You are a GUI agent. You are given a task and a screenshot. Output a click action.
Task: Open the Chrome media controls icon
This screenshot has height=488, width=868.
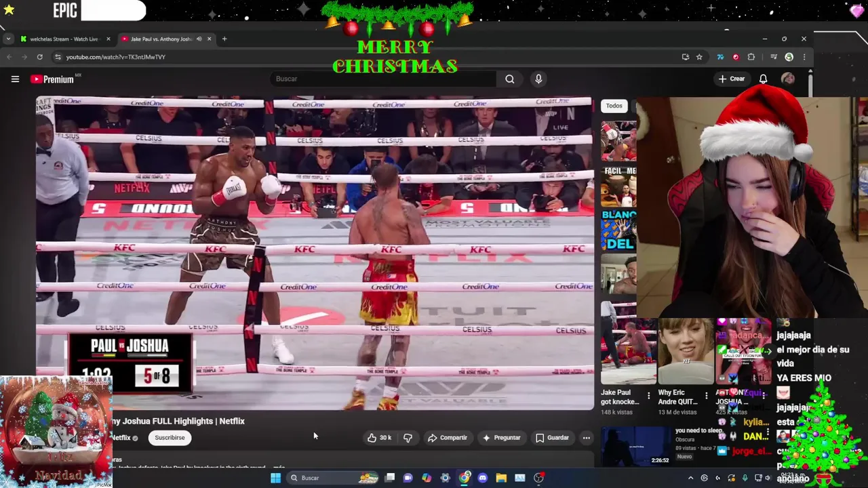pyautogui.click(x=774, y=57)
